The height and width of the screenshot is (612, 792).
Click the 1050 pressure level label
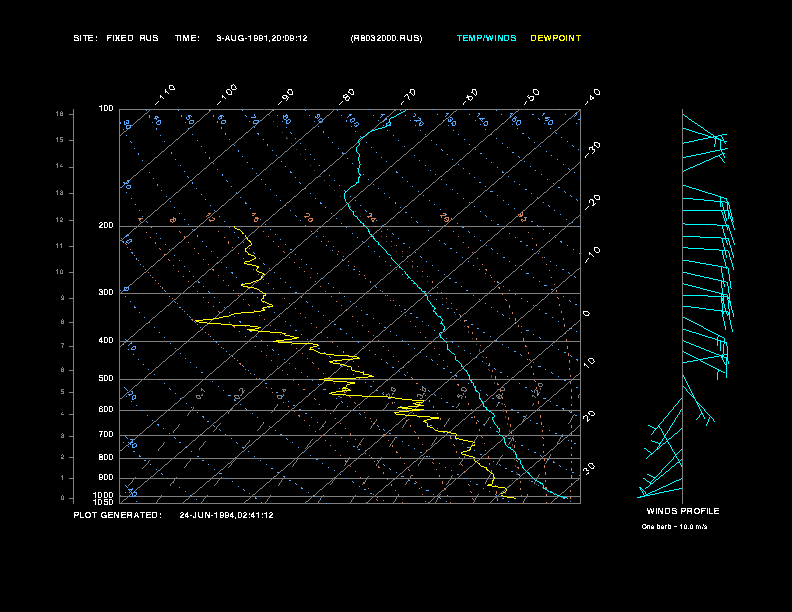click(104, 502)
